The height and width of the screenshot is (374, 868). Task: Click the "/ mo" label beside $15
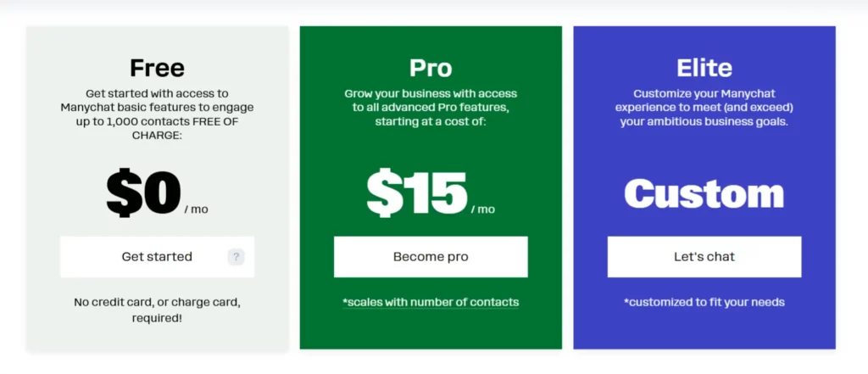pos(482,209)
